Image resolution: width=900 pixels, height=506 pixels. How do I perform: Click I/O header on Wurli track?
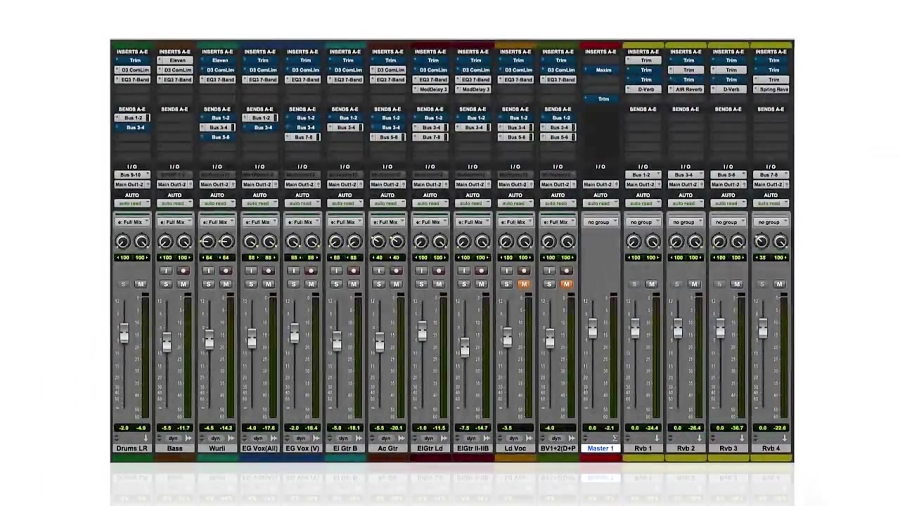217,166
